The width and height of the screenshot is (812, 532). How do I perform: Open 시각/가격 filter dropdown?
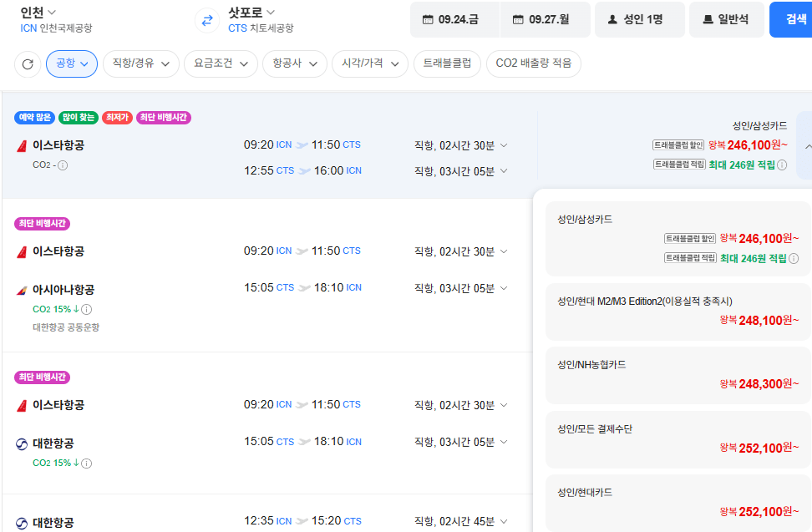point(370,63)
